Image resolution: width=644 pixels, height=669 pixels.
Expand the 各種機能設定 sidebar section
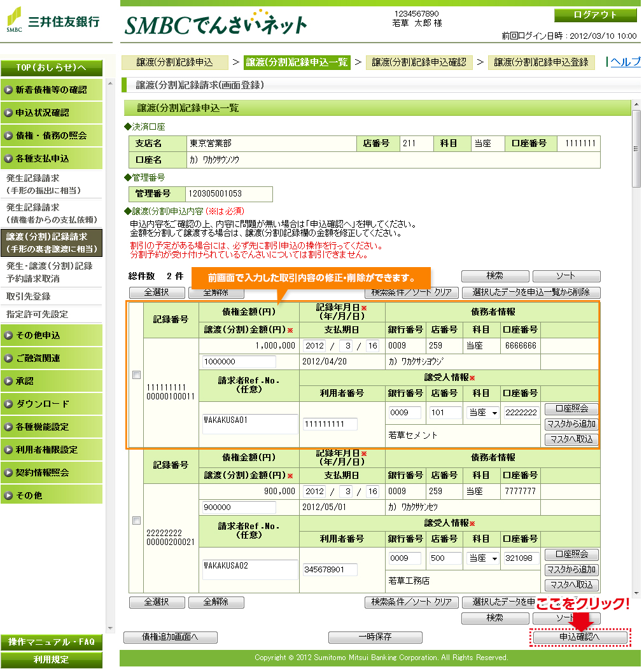52,427
